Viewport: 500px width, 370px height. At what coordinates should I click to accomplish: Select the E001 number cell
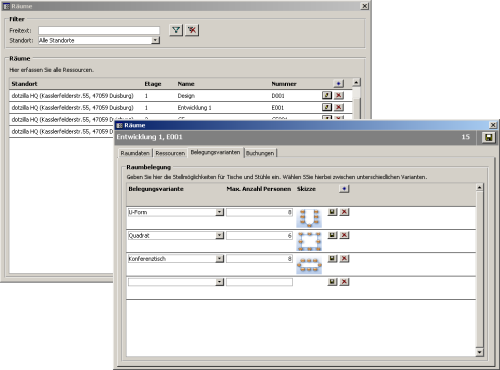click(x=278, y=108)
